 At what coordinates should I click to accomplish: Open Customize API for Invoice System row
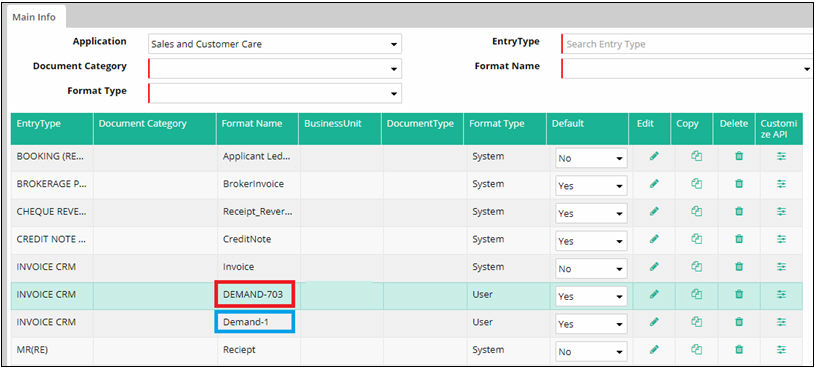(x=781, y=267)
